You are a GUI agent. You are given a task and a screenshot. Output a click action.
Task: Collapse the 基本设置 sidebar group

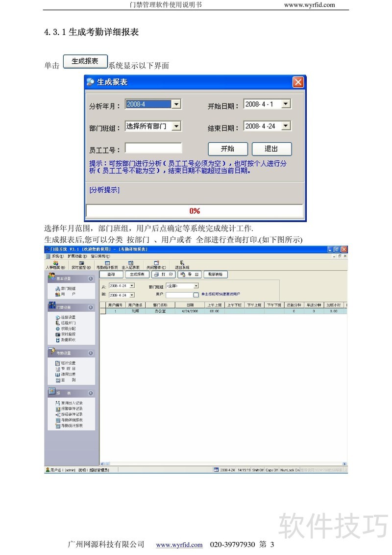click(x=91, y=278)
